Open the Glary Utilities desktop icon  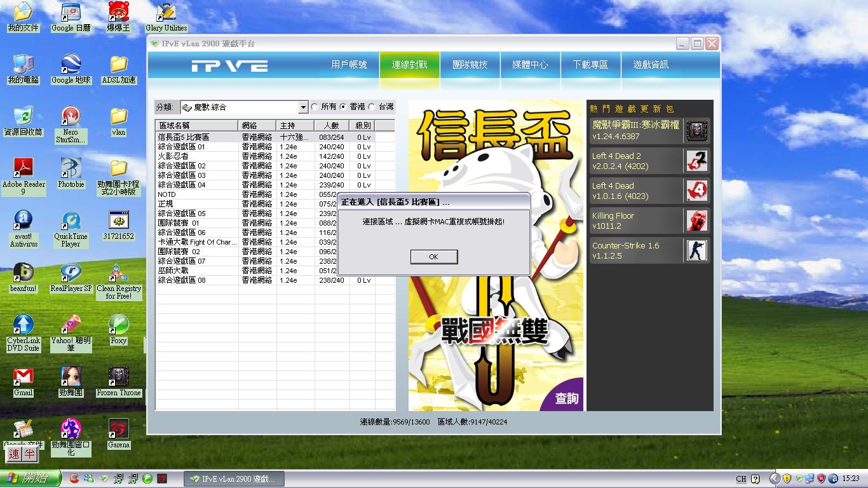click(166, 13)
